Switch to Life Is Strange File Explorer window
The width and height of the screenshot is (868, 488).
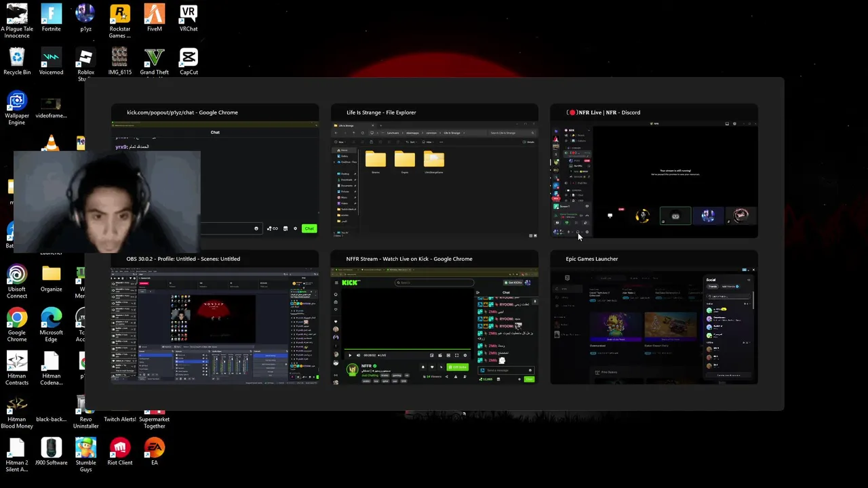435,171
